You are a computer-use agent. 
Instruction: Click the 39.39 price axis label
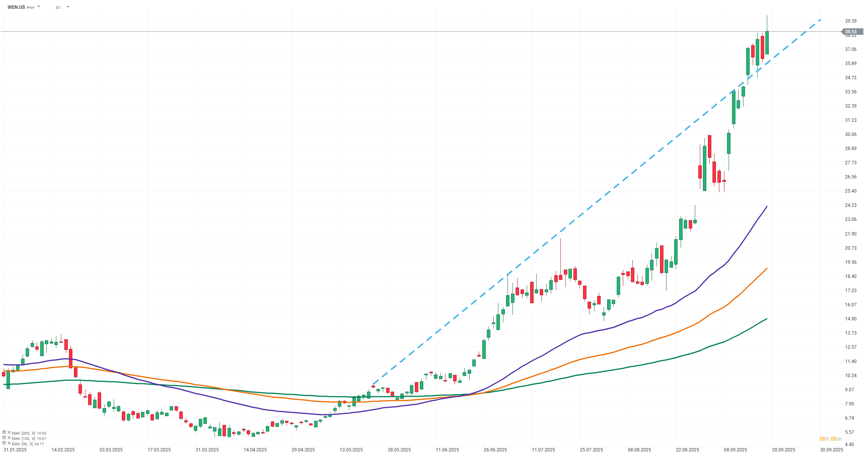(x=850, y=21)
